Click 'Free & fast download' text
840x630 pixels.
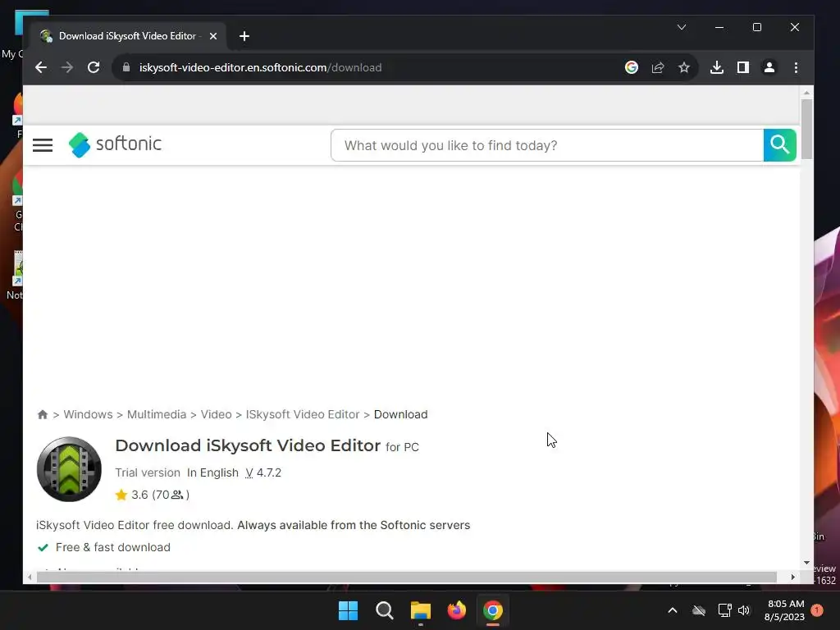(x=113, y=547)
